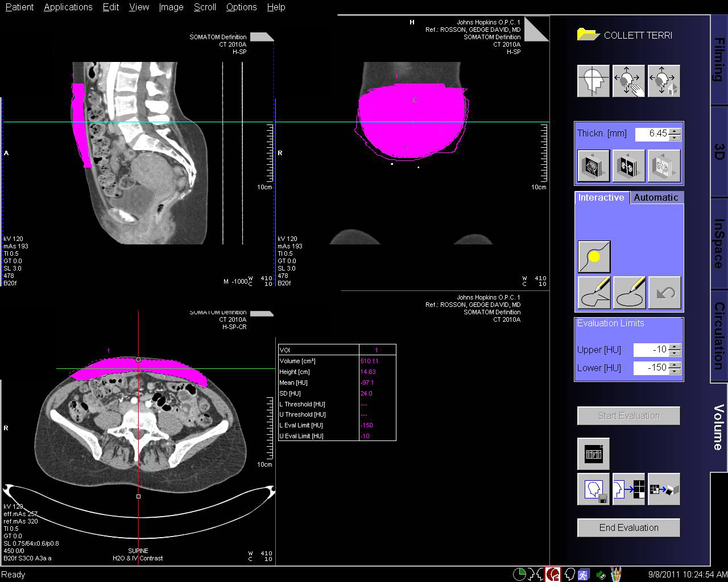Viewport: 728px width, 582px height.
Task: Open the View menu
Action: [139, 7]
